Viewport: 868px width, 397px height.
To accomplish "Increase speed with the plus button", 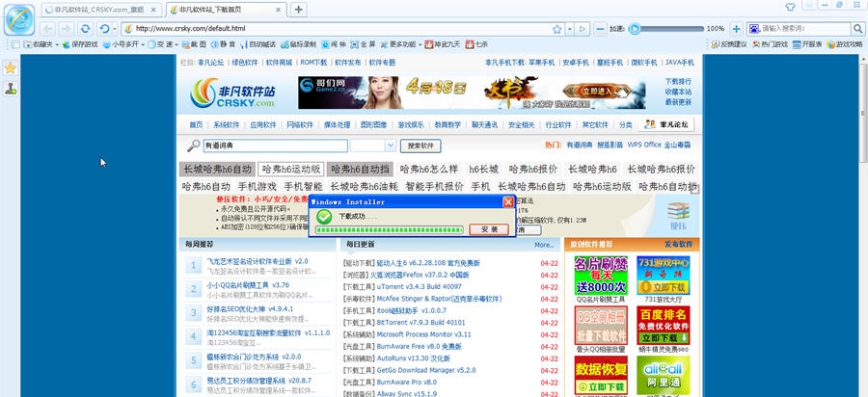I will tap(736, 29).
